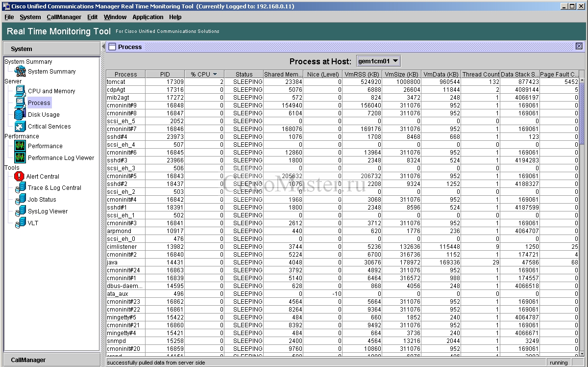Select Disk Usage in Server section
The width and height of the screenshot is (588, 367).
point(44,114)
